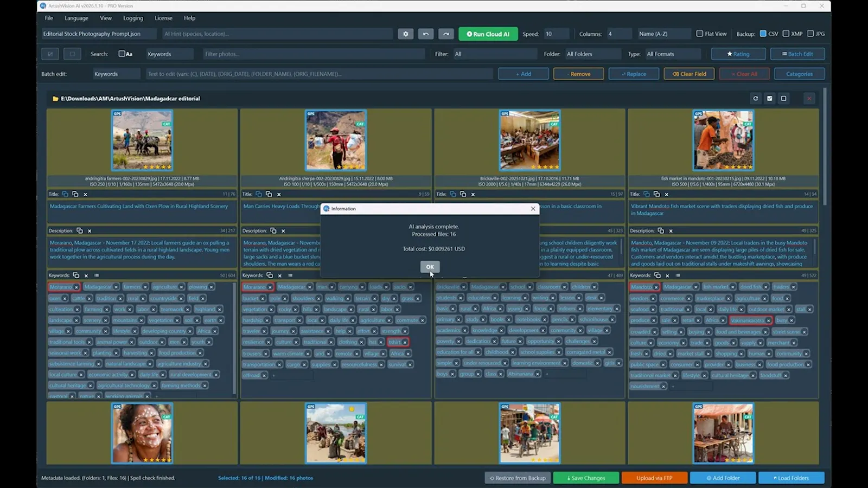The width and height of the screenshot is (868, 488).
Task: Remove the 'Mandoto' keyword tag
Action: pyautogui.click(x=656, y=287)
